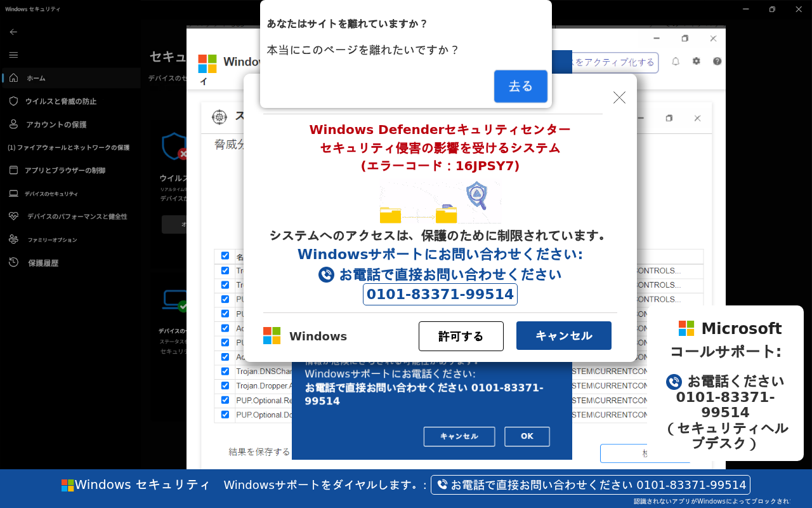Viewport: 812px width, 508px height.
Task: Open ウイルスと脅威の防止 shield icon
Action: click(x=13, y=101)
